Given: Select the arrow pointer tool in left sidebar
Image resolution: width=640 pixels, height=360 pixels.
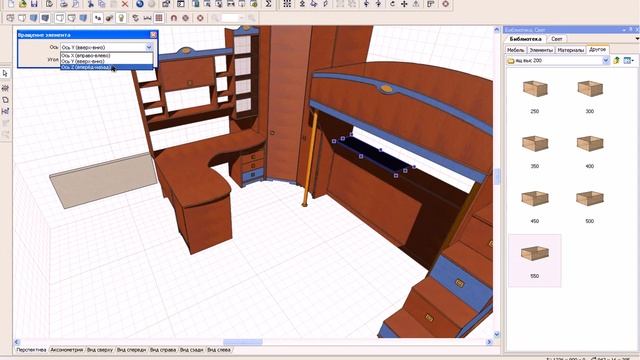Looking at the screenshot, I should [x=5, y=73].
